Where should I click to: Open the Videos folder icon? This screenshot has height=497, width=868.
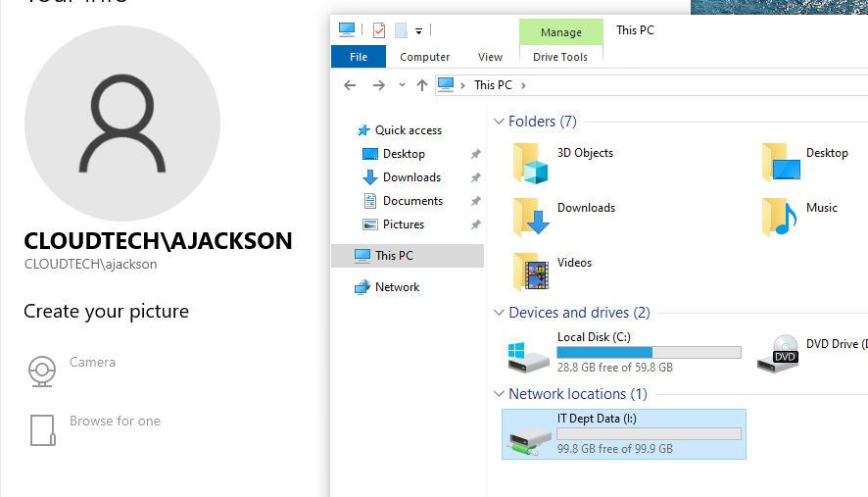tap(532, 273)
